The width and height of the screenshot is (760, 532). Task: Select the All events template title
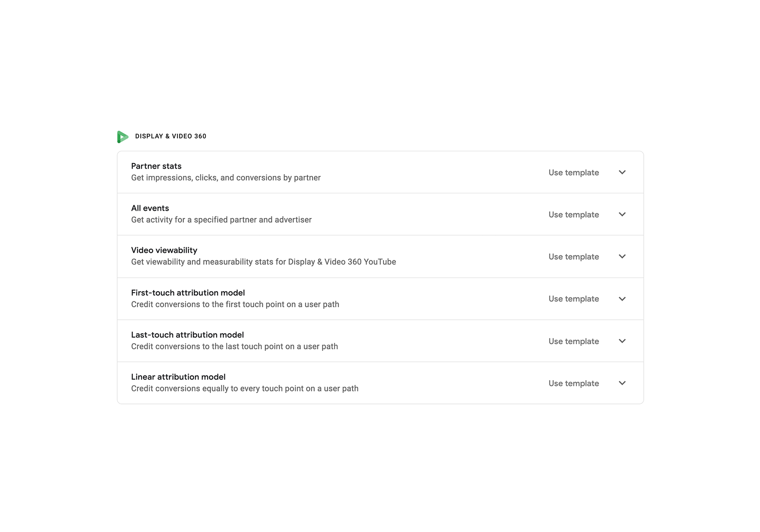(x=150, y=208)
